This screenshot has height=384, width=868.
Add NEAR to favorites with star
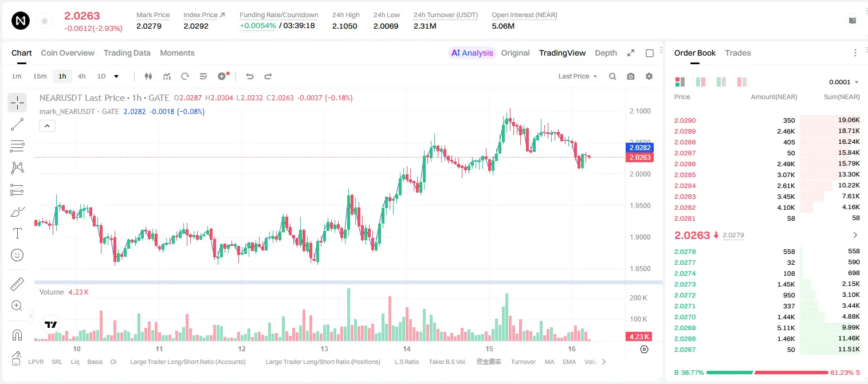(45, 21)
